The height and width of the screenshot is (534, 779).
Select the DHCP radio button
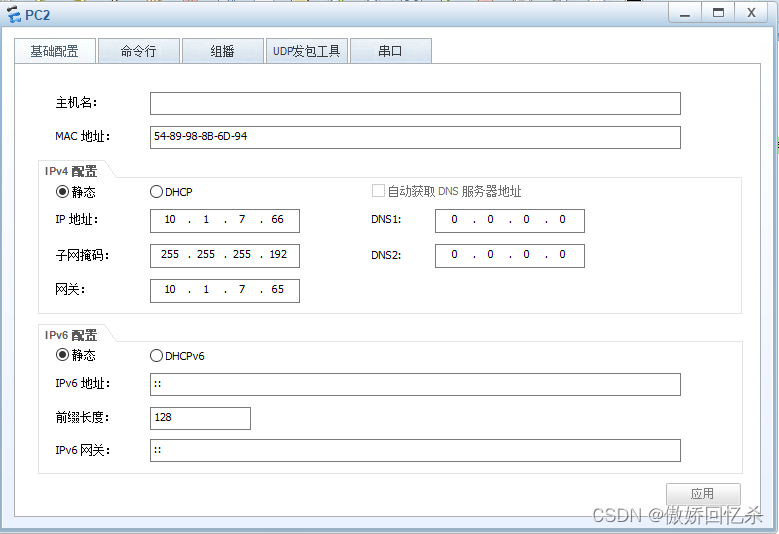(156, 192)
